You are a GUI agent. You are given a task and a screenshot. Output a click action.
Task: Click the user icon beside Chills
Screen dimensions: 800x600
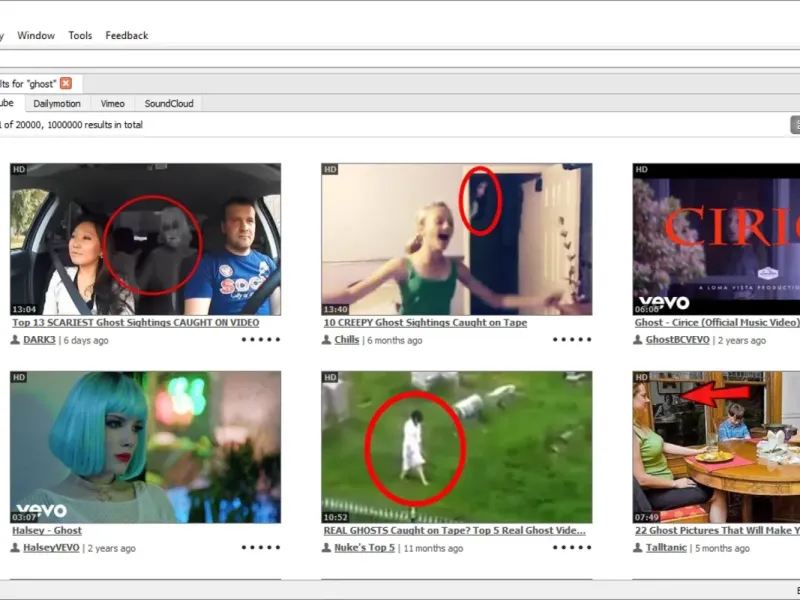point(327,340)
